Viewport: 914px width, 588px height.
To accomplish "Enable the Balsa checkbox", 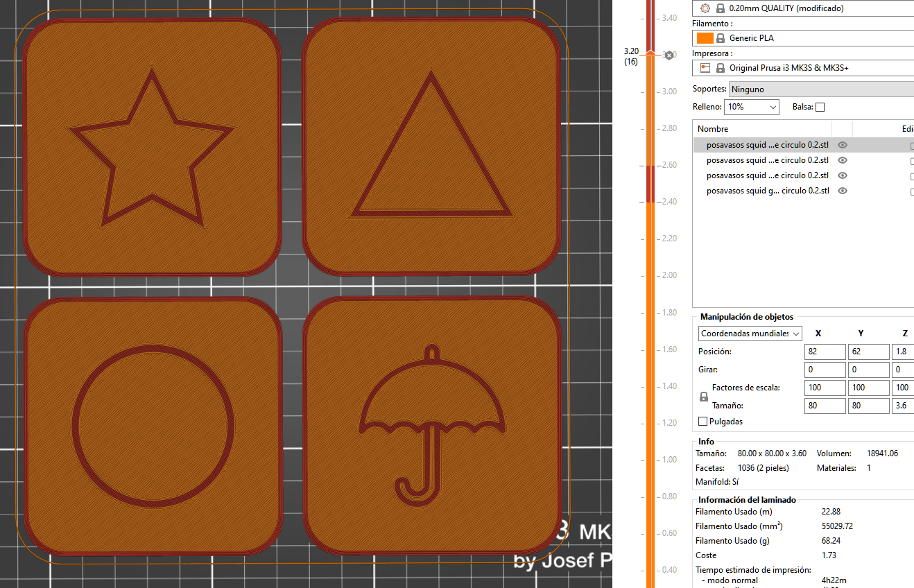I will [820, 107].
